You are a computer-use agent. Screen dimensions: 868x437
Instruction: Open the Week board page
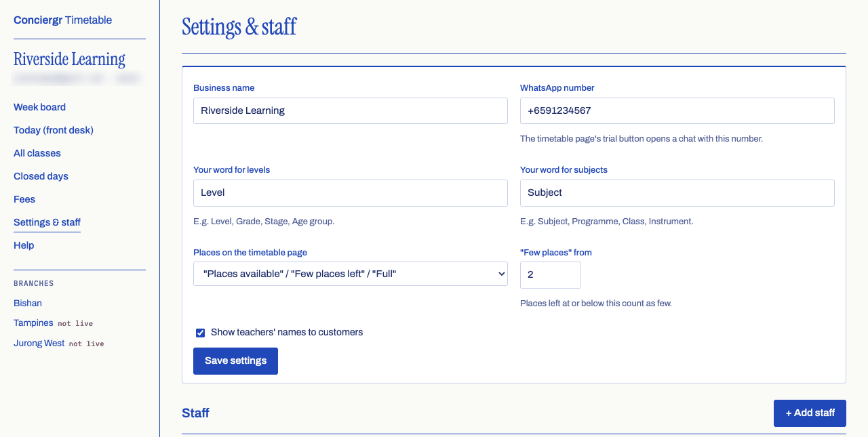pyautogui.click(x=39, y=107)
